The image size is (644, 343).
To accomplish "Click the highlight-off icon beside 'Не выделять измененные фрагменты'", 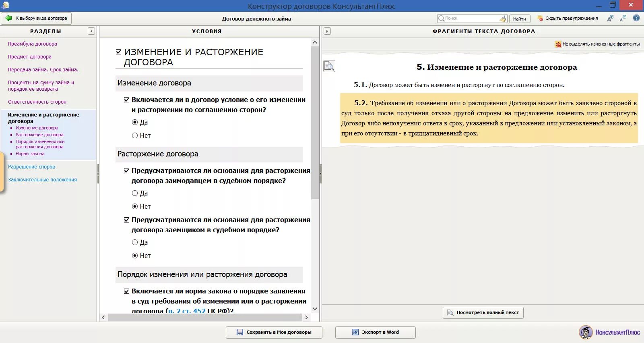I will (558, 44).
